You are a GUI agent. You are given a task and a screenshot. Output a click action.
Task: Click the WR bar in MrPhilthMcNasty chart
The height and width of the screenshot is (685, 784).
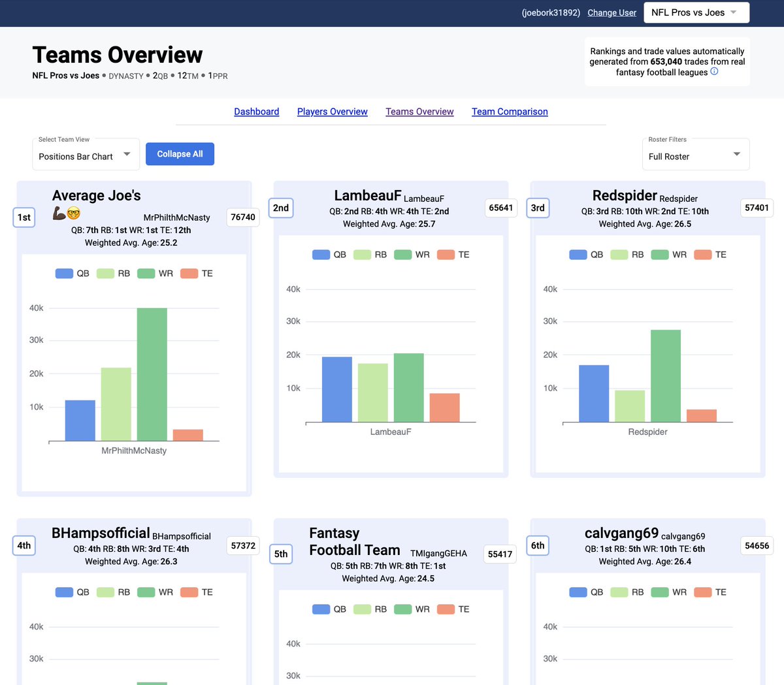point(152,374)
